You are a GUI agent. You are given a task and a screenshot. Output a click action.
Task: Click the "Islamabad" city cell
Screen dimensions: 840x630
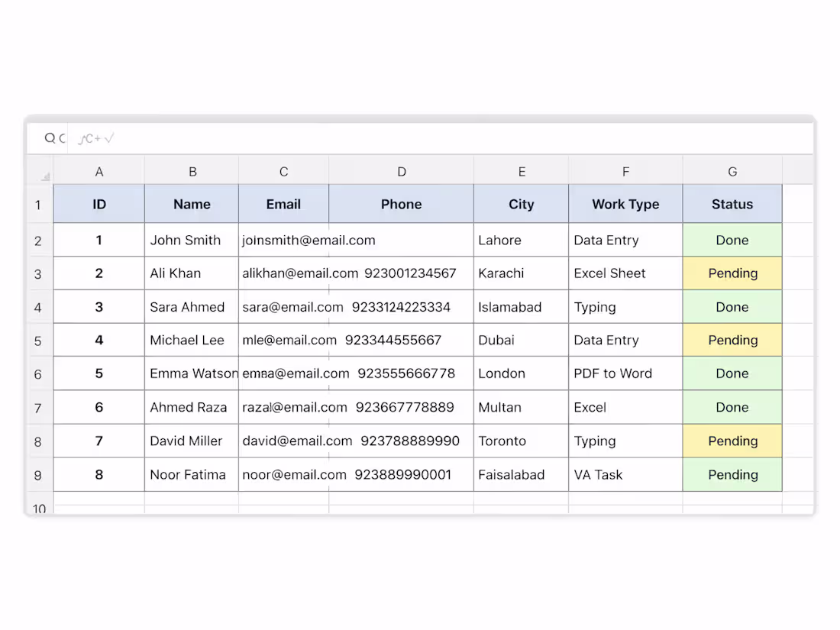click(522, 307)
